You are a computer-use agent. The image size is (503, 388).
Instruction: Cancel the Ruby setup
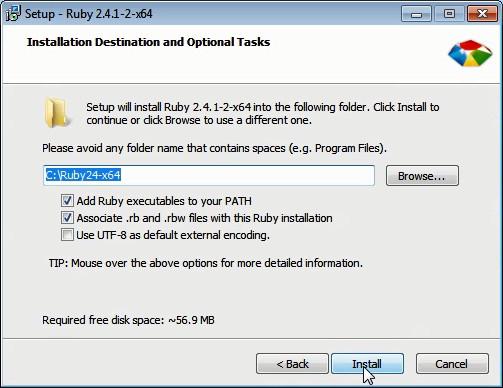[452, 364]
